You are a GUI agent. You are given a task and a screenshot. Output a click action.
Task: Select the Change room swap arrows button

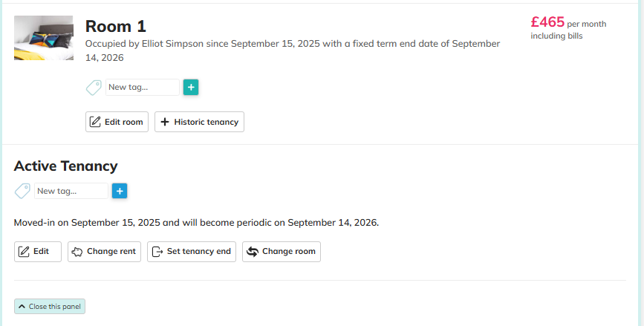pos(282,252)
